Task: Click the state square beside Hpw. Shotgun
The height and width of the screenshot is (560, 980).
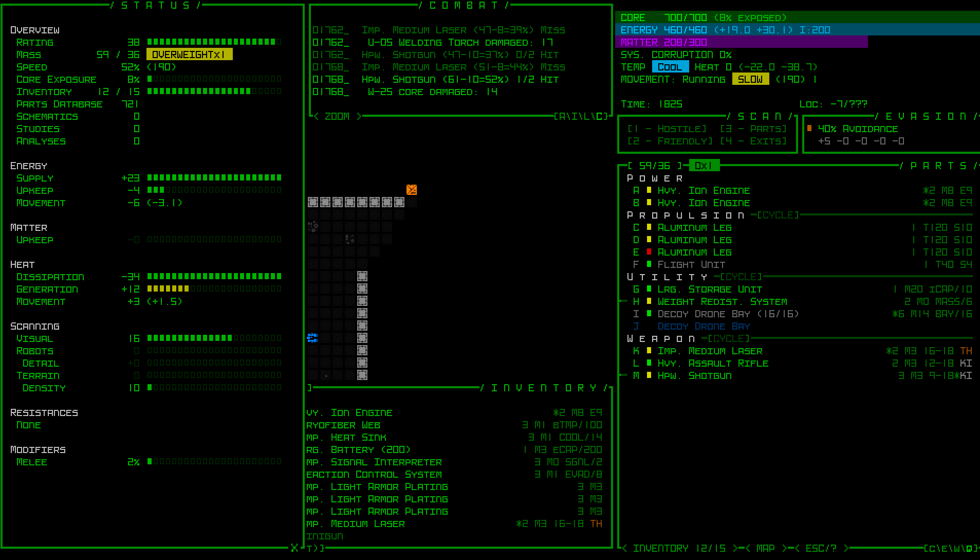Action: click(649, 375)
